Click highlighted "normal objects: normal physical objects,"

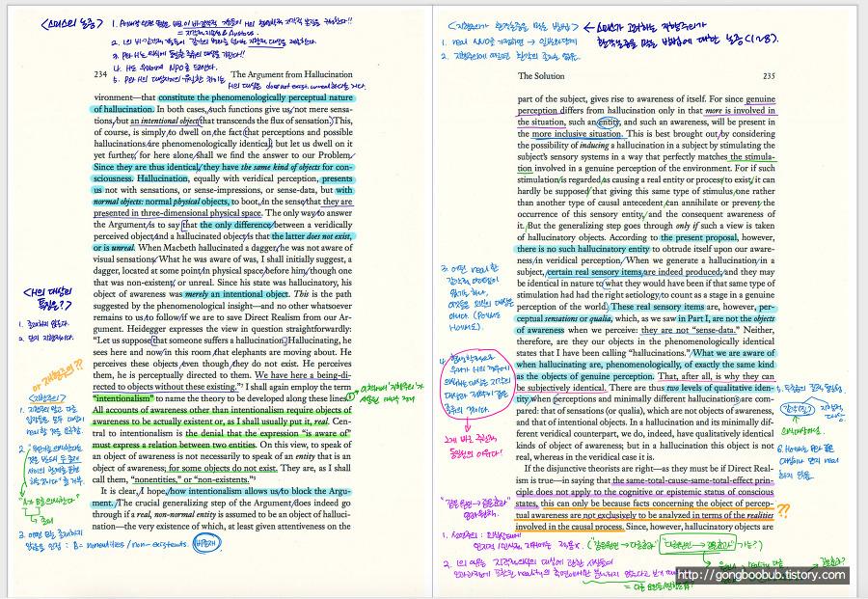point(161,202)
